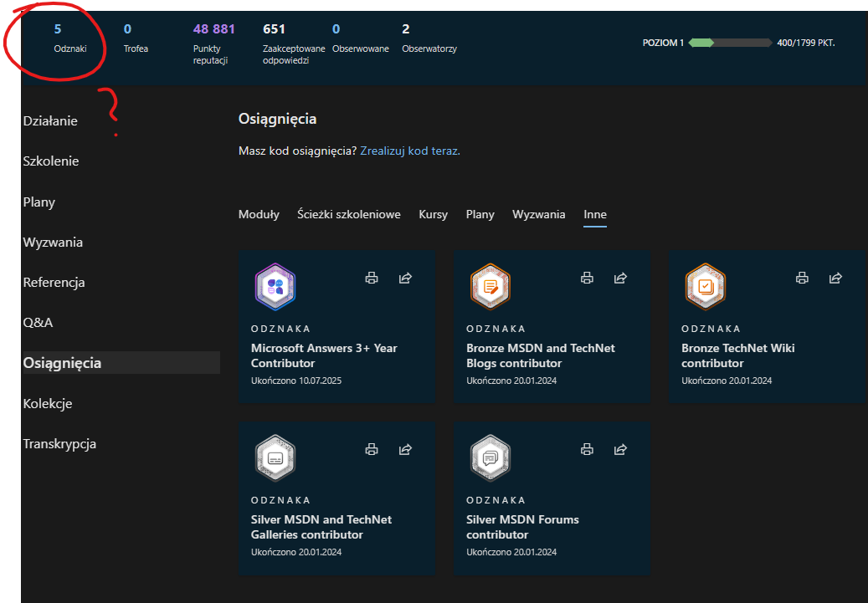
Task: Go to Transkrypcja in the sidebar
Action: click(59, 443)
